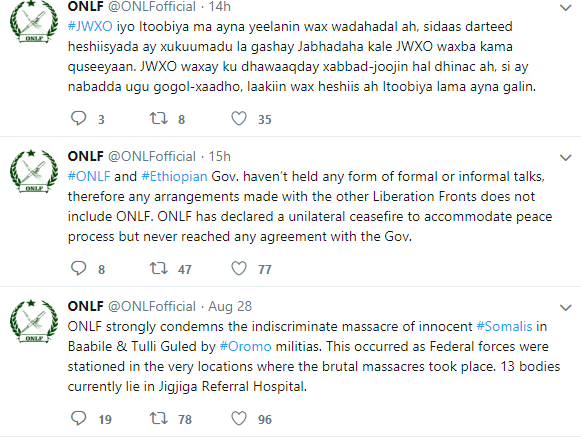
Task: Open the #ONLF hashtag in the 15h tweet
Action: coord(89,176)
